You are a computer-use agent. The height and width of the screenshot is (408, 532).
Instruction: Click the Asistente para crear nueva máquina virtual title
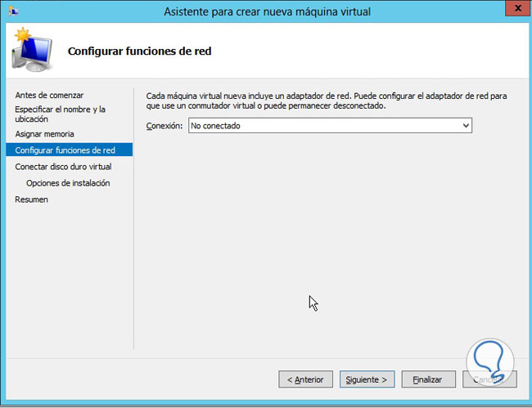click(267, 11)
